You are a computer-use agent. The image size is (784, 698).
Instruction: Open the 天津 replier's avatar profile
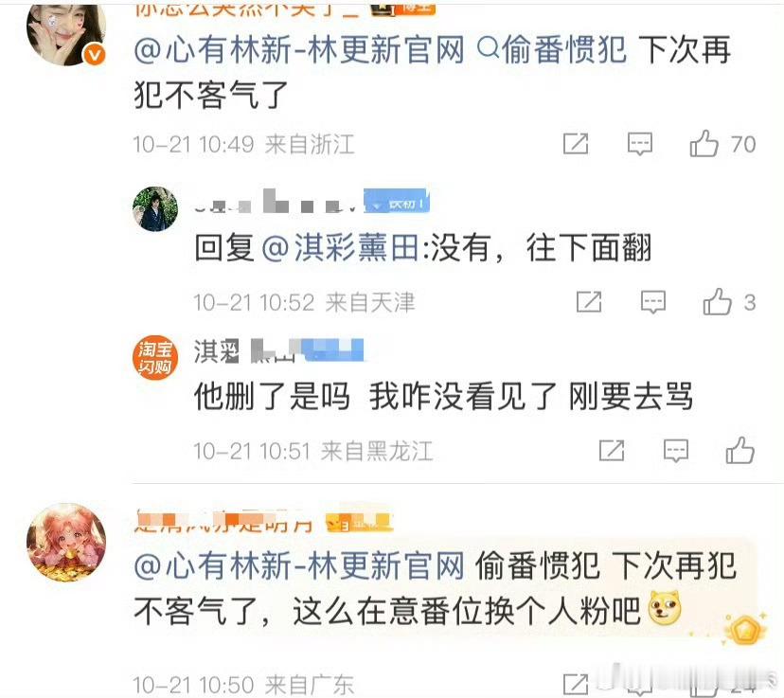point(155,209)
